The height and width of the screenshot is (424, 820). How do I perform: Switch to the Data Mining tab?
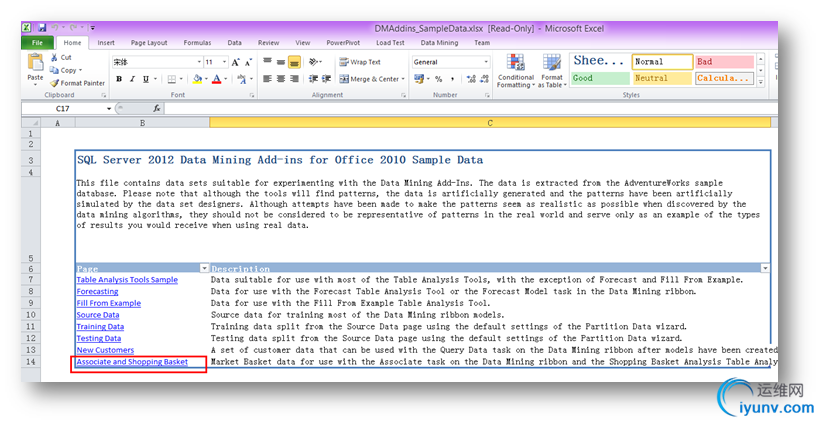pyautogui.click(x=439, y=43)
